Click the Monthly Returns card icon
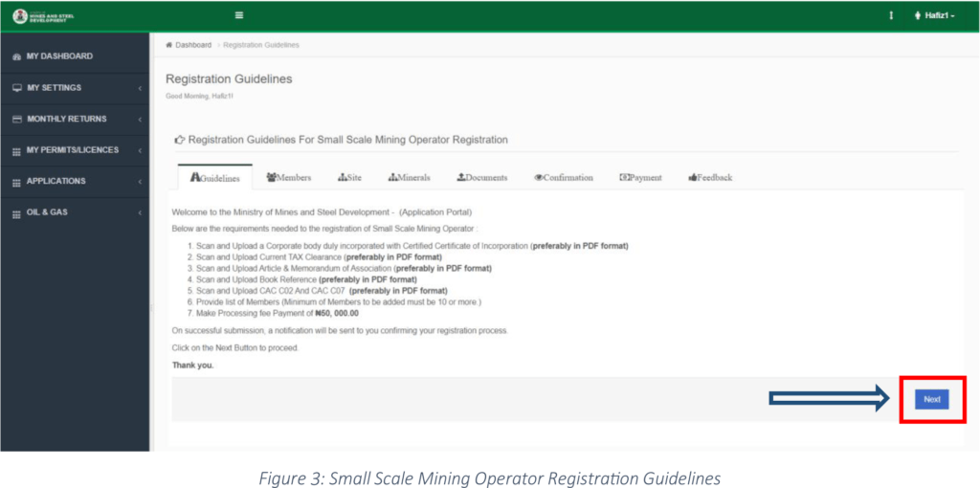The width and height of the screenshot is (980, 488). (x=16, y=120)
